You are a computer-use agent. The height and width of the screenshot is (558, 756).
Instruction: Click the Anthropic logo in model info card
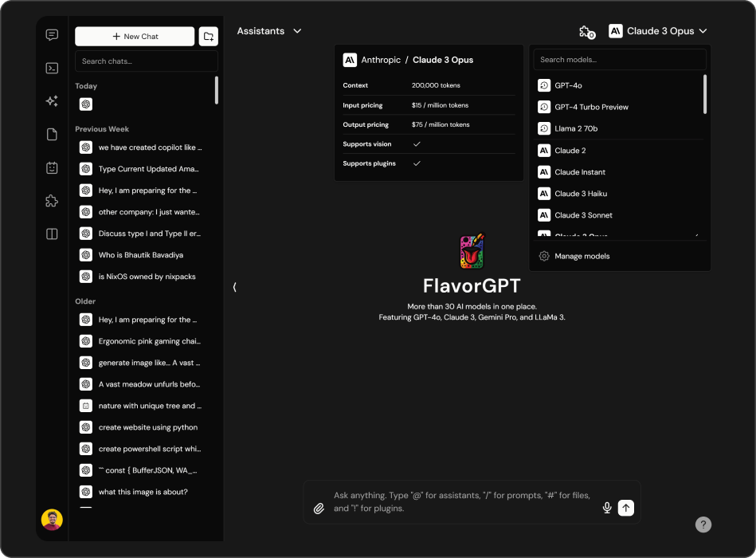tap(350, 60)
